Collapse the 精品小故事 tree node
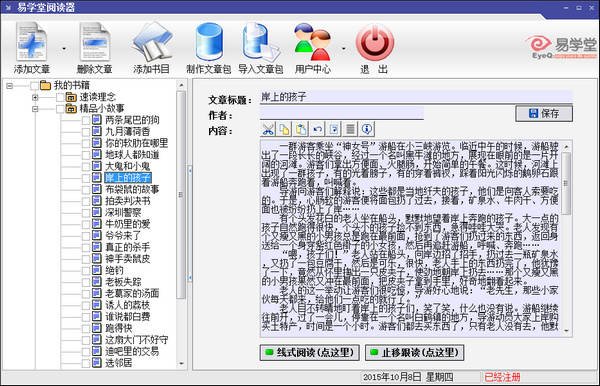 [x=35, y=109]
